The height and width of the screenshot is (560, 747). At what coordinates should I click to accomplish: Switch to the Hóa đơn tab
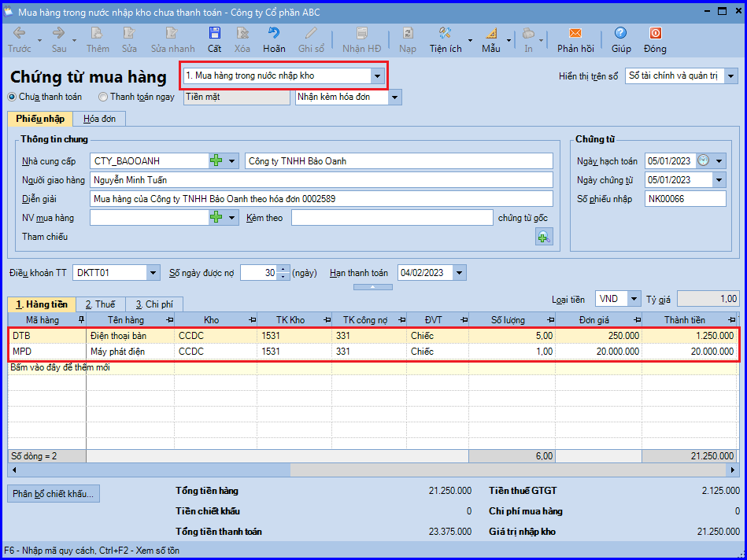pyautogui.click(x=99, y=119)
